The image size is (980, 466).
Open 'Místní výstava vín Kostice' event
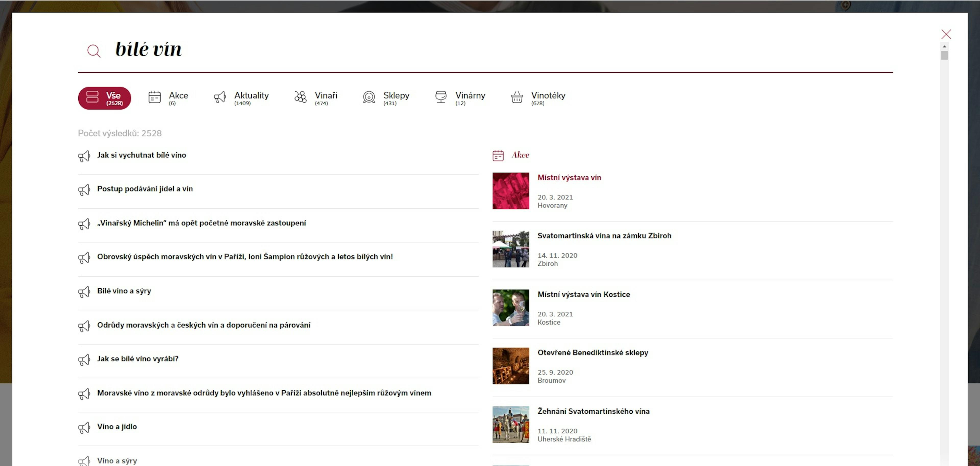click(584, 295)
